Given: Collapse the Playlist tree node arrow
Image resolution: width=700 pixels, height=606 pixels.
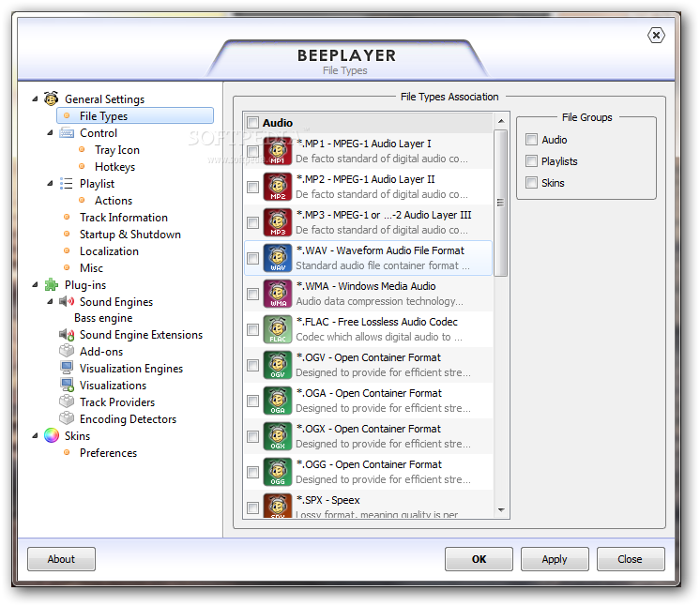Looking at the screenshot, I should [50, 184].
